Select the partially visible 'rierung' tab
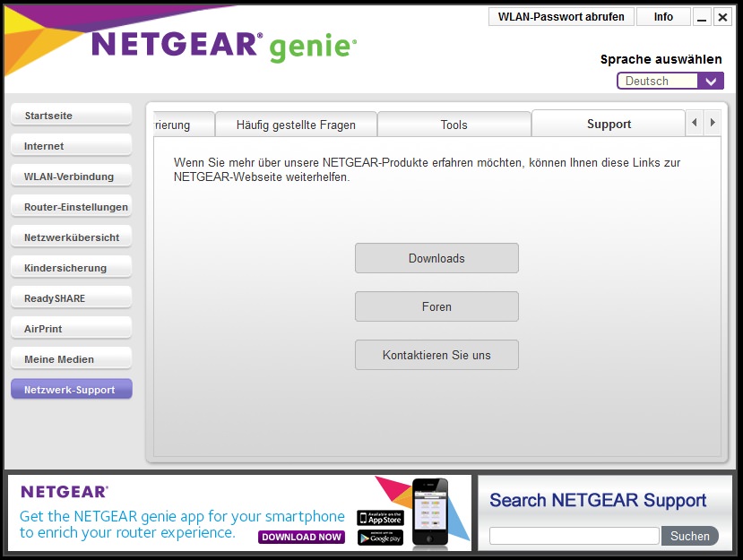The width and height of the screenshot is (743, 560). pyautogui.click(x=184, y=125)
